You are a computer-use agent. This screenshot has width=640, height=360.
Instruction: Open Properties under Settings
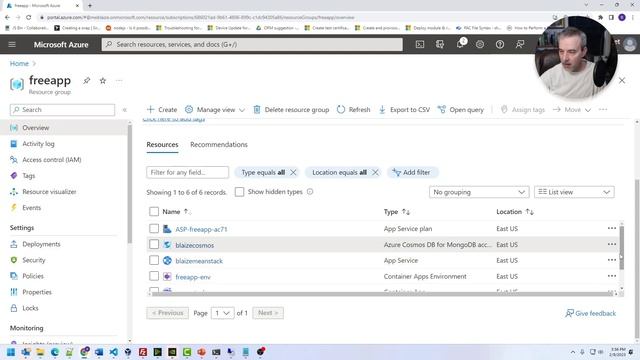[37, 292]
